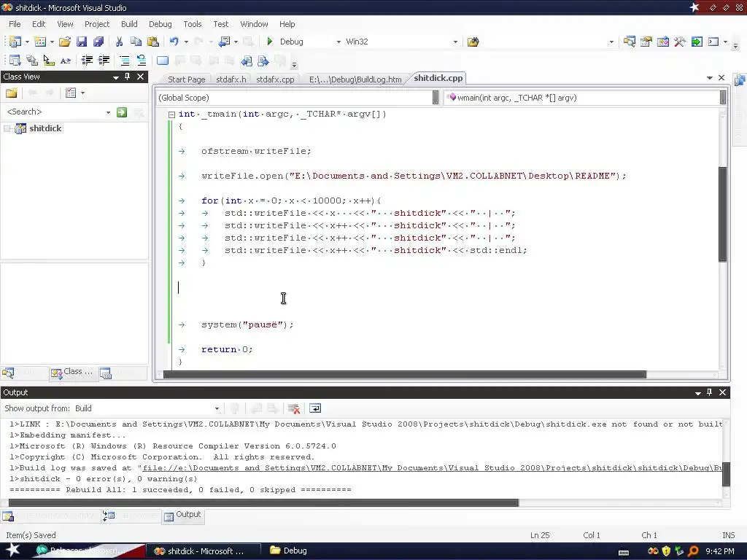The width and height of the screenshot is (747, 560).
Task: Click the Output panel horizontal scrollbar
Action: pyautogui.click(x=263, y=503)
